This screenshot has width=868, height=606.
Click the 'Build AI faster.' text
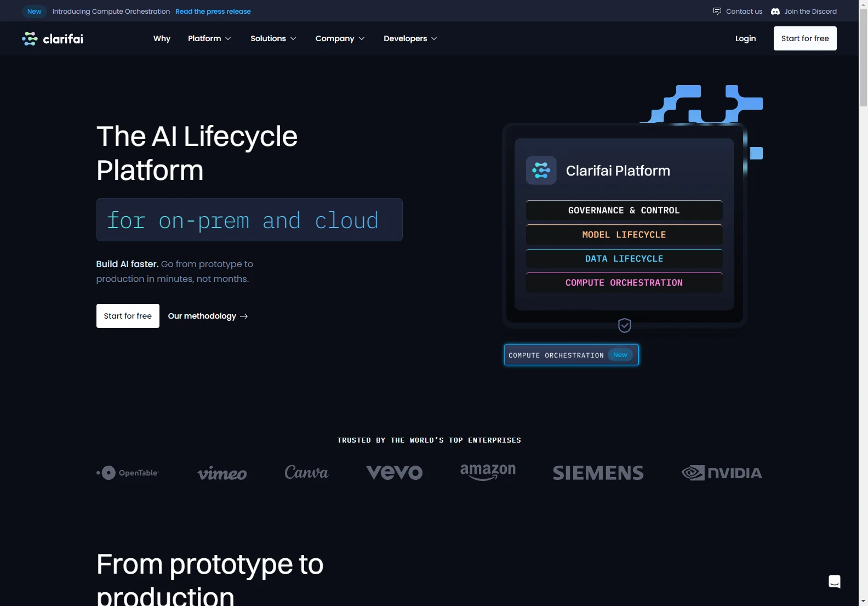[127, 264]
